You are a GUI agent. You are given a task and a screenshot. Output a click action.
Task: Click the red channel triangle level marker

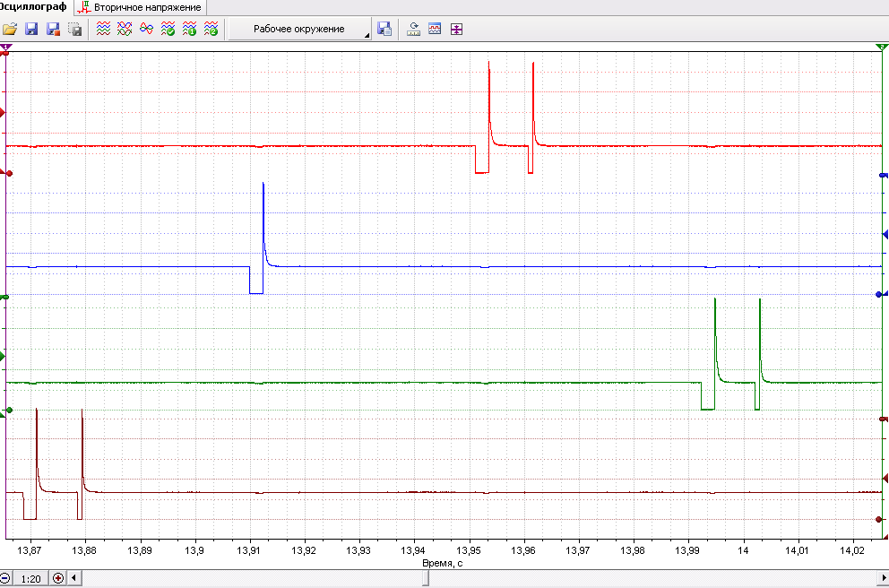[x=3, y=113]
